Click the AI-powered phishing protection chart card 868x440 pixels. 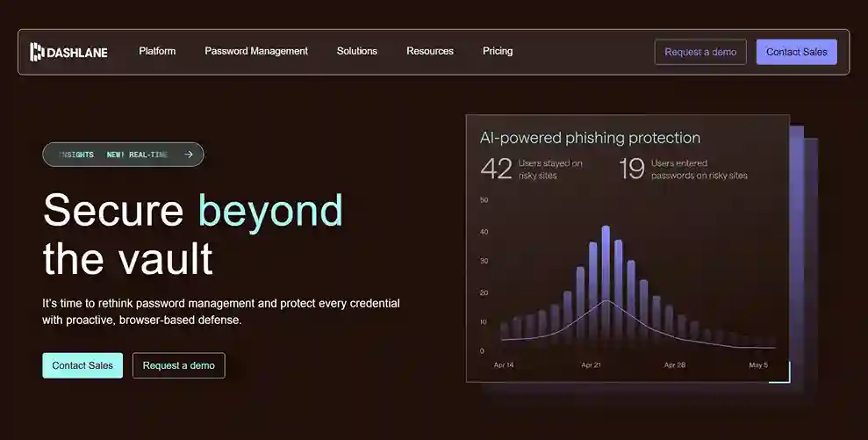click(x=628, y=249)
